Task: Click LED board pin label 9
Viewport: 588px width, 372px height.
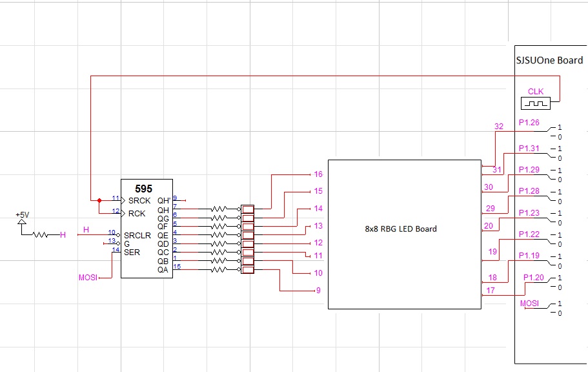Action: (x=318, y=290)
